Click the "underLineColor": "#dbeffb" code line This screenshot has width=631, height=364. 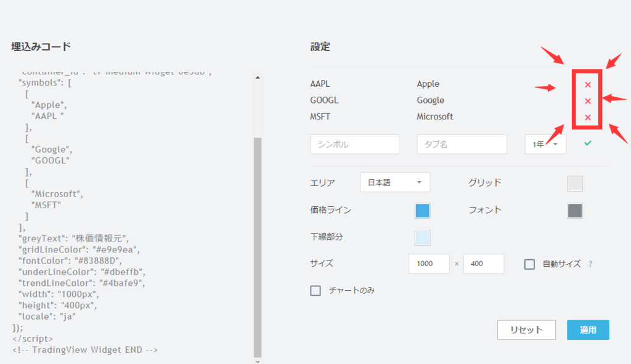pyautogui.click(x=82, y=272)
